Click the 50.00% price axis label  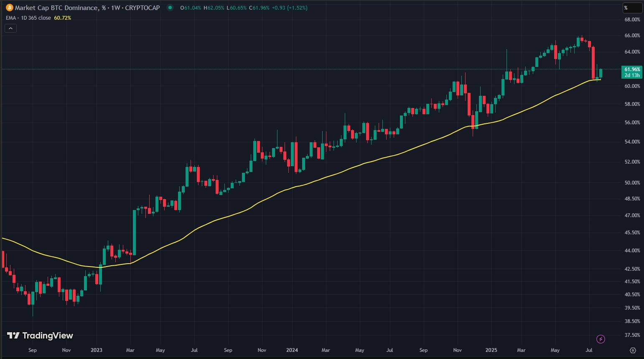click(x=632, y=183)
